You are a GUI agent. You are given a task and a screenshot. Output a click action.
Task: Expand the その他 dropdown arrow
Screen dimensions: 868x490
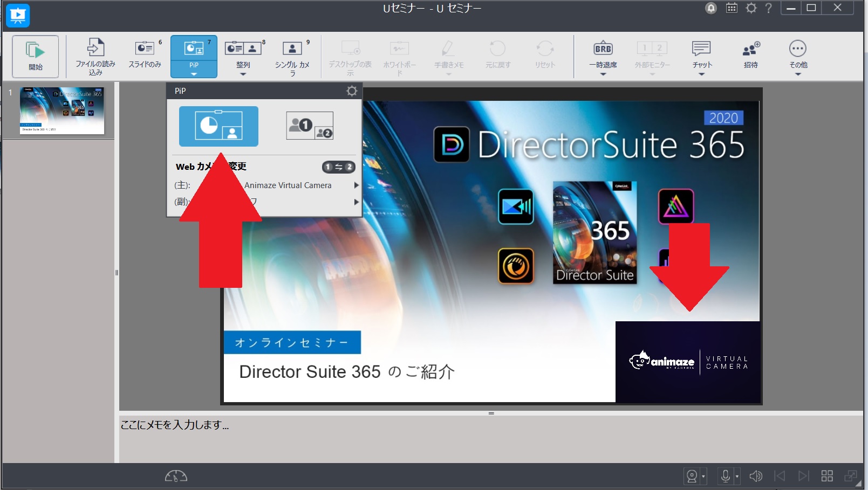[x=798, y=74]
